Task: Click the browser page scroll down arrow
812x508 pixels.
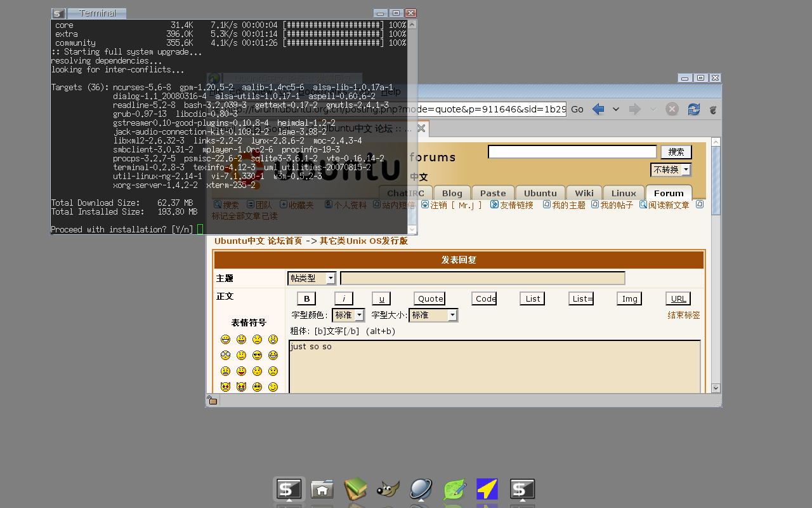Action: (x=716, y=388)
